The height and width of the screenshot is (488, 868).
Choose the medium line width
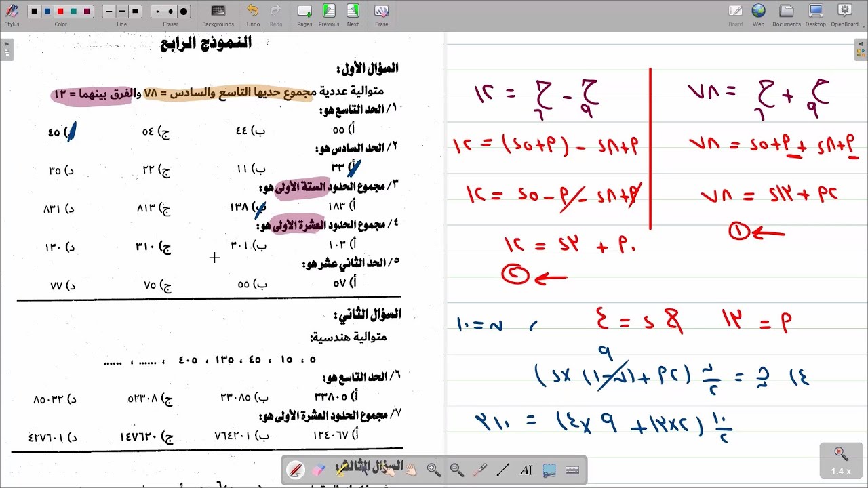(122, 12)
